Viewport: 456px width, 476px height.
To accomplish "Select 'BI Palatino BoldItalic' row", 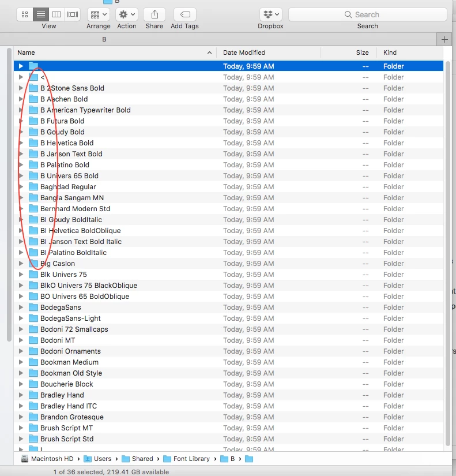I will coord(228,252).
